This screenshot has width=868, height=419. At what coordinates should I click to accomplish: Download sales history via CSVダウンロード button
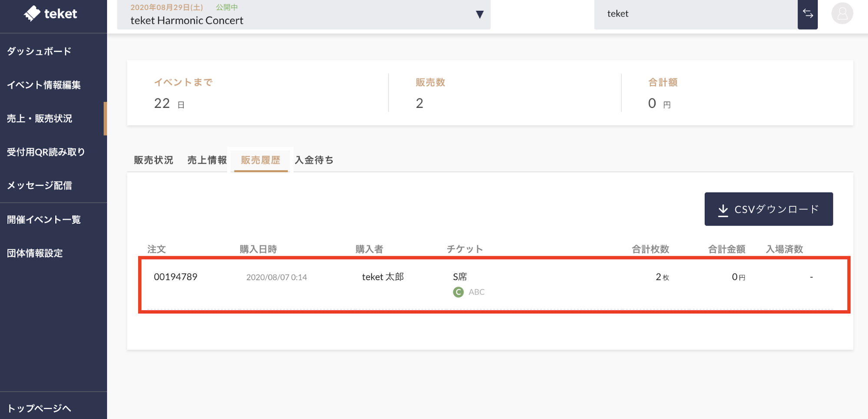point(768,209)
